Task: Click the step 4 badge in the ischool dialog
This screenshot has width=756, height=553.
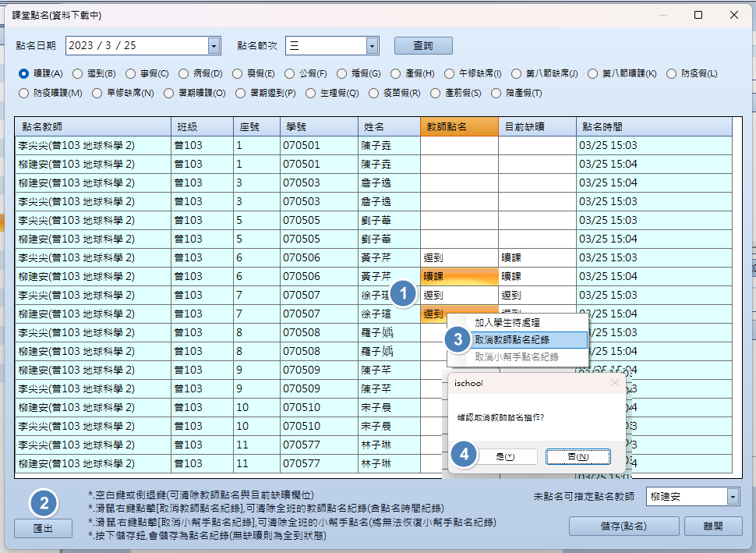Action: (465, 456)
